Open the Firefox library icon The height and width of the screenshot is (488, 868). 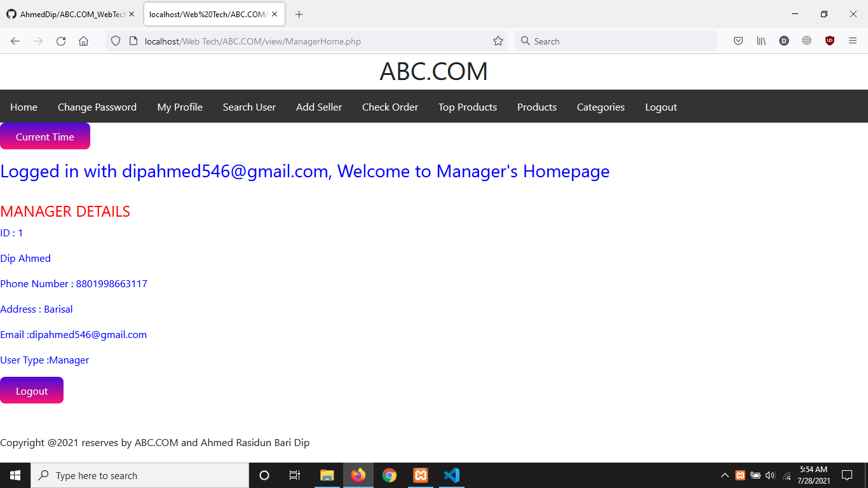pos(761,41)
